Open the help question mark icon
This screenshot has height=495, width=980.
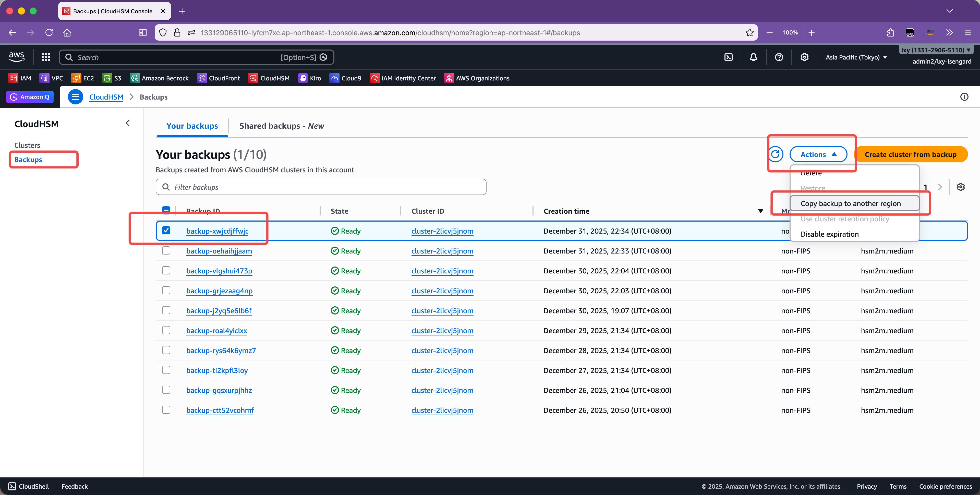779,57
